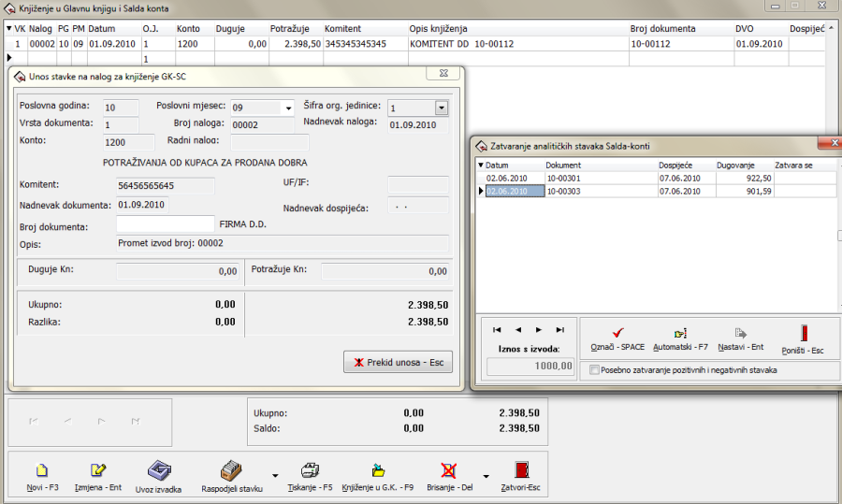Click Datum column sort arrow in Zatvaranje
The height and width of the screenshot is (504, 842).
[481, 166]
